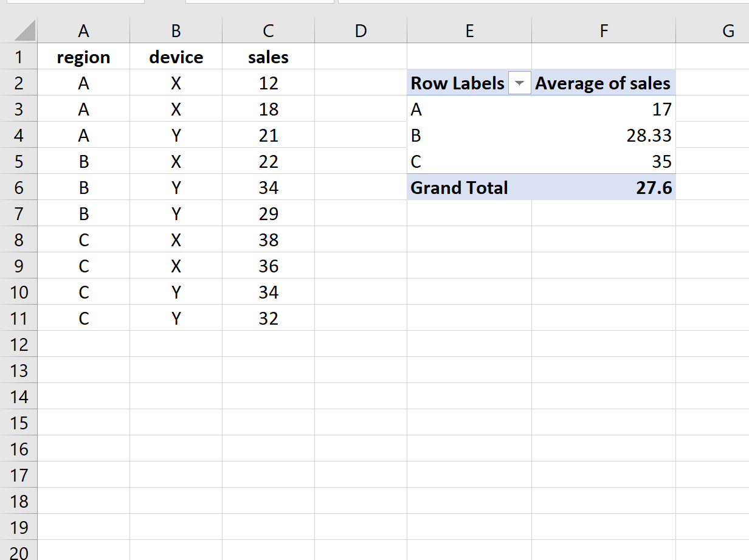Click the region header cell

point(83,57)
